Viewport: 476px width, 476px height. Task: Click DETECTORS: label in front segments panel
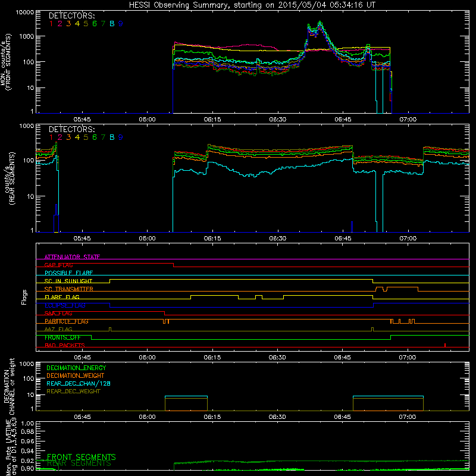[x=71, y=15]
